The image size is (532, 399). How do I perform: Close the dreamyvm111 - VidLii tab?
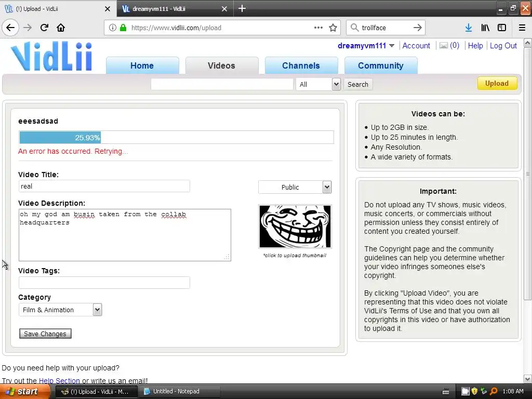(224, 9)
